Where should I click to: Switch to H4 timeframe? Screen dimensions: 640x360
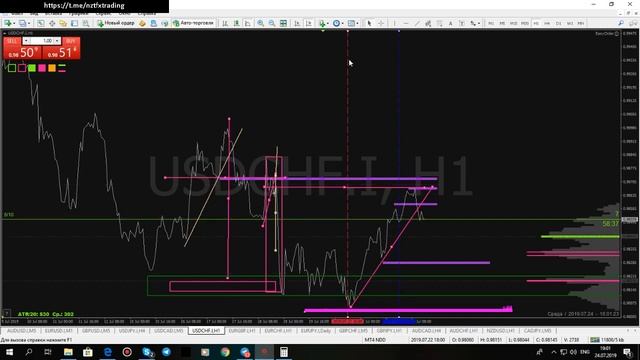point(547,23)
